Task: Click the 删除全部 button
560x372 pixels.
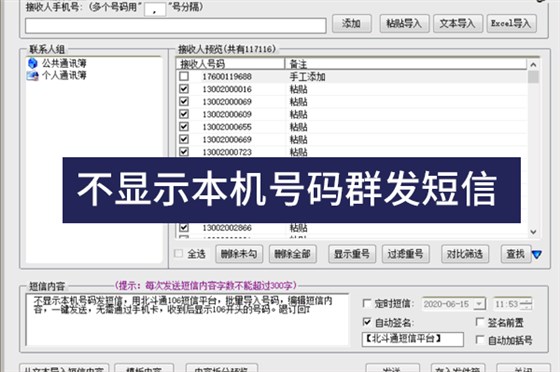Action: coord(292,254)
